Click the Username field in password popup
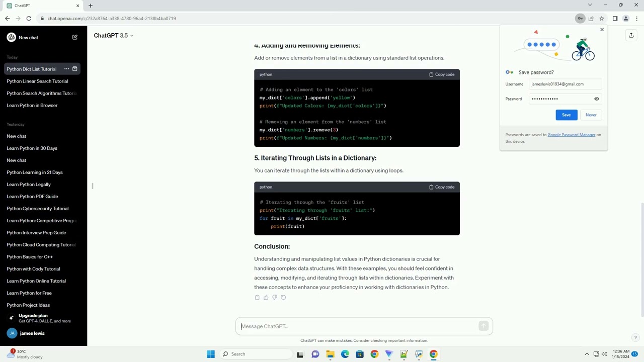The width and height of the screenshot is (644, 362). click(x=565, y=84)
